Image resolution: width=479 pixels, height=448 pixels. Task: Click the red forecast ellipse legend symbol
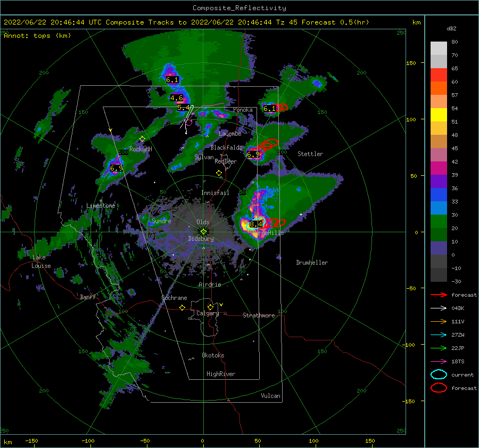point(439,388)
